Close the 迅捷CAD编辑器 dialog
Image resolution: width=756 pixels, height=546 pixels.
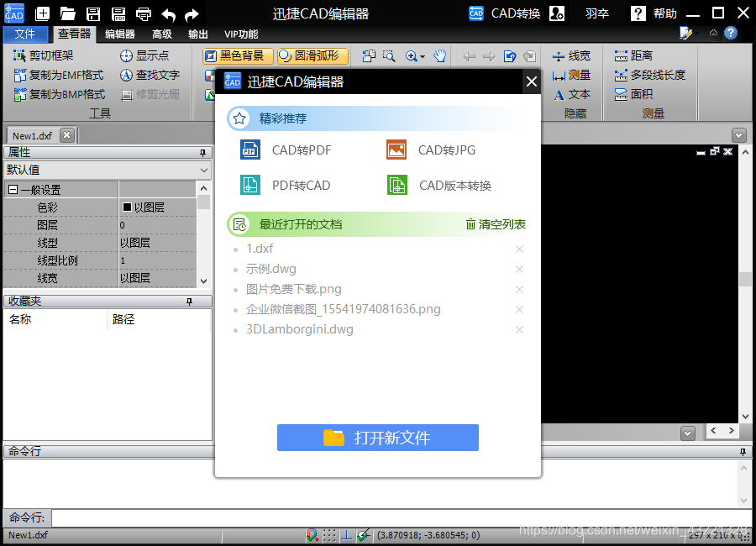tap(532, 81)
